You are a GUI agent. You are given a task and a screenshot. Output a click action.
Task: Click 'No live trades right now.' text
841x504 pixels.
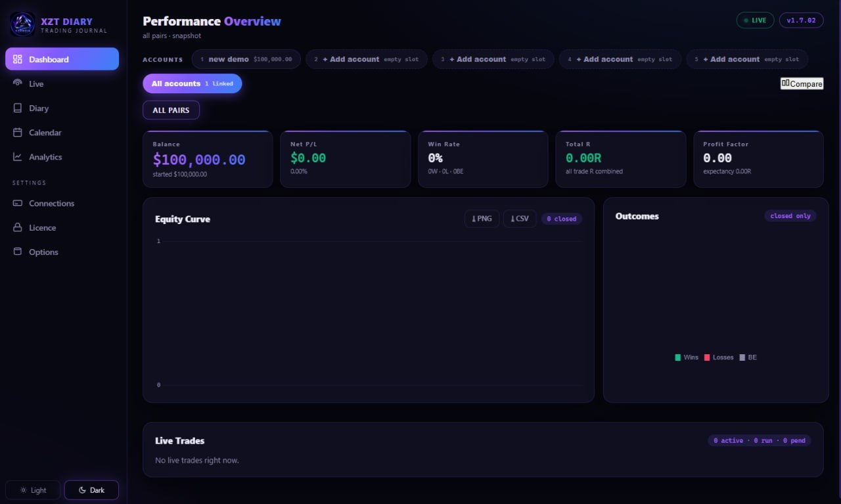197,460
